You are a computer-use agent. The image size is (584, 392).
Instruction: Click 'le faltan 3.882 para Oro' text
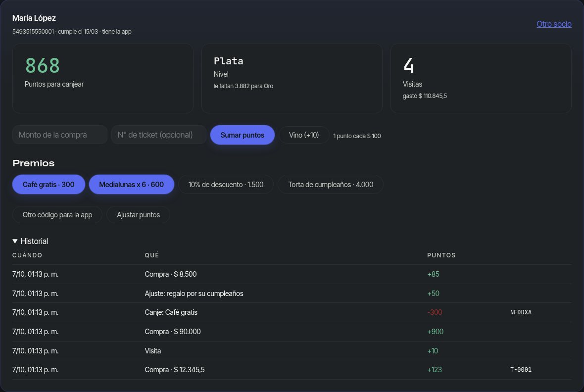pos(243,86)
